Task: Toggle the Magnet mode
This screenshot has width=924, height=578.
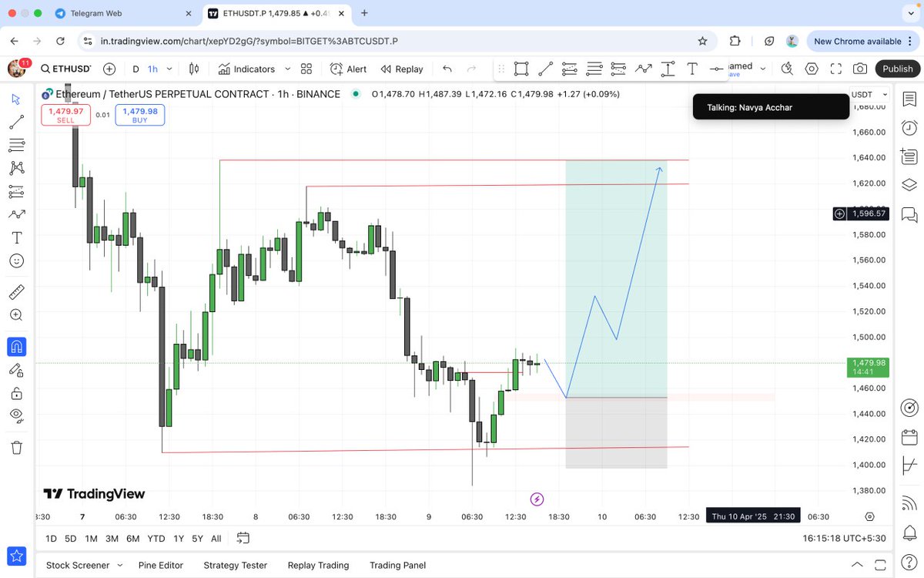Action: 16,347
